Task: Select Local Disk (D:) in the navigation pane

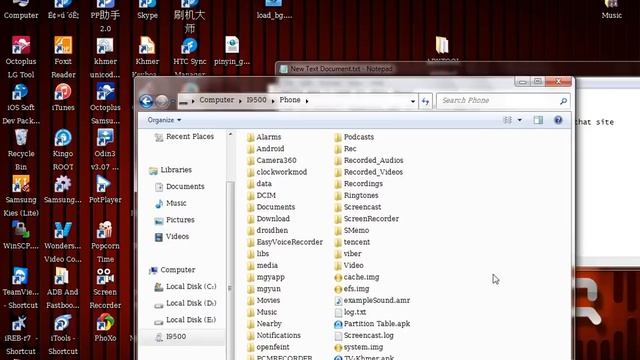Action: tap(185, 303)
